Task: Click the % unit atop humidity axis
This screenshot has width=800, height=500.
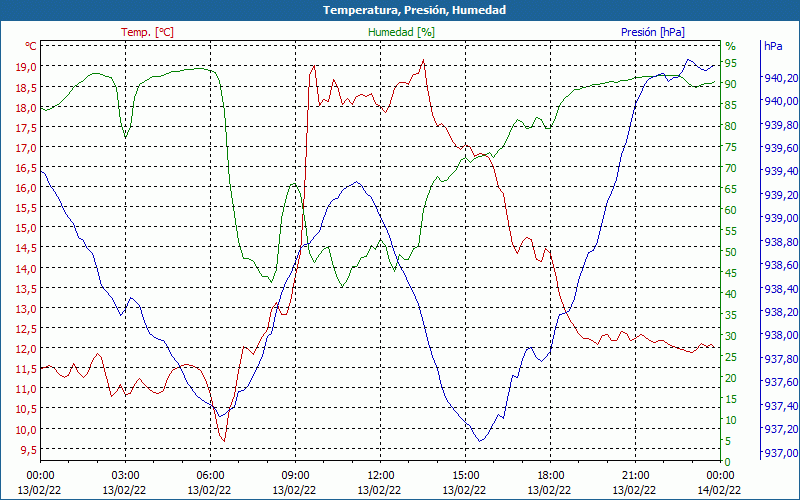Action: (731, 46)
